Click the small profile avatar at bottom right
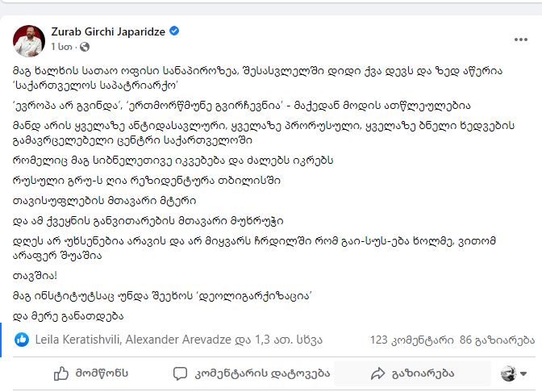 coord(508,373)
